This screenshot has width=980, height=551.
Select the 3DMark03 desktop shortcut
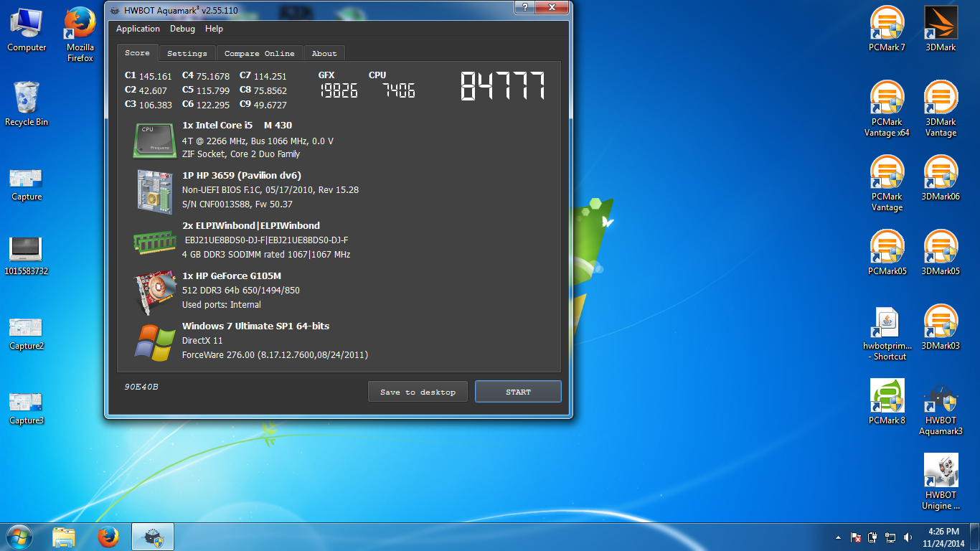point(941,328)
